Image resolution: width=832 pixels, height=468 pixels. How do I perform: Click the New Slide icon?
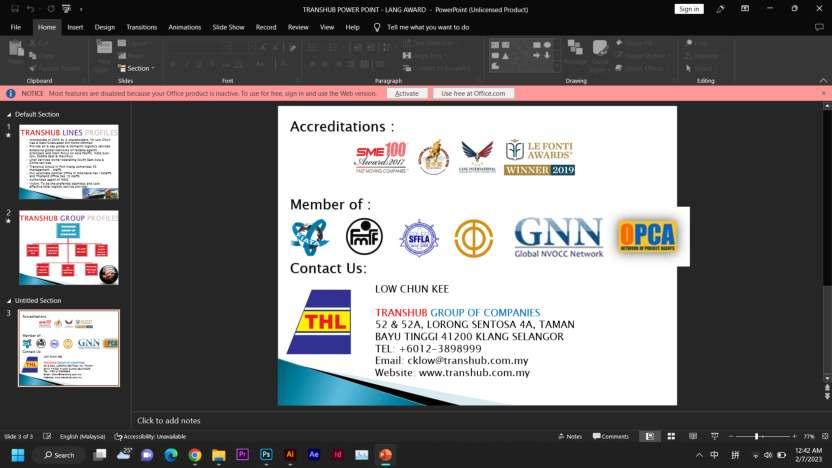click(104, 48)
